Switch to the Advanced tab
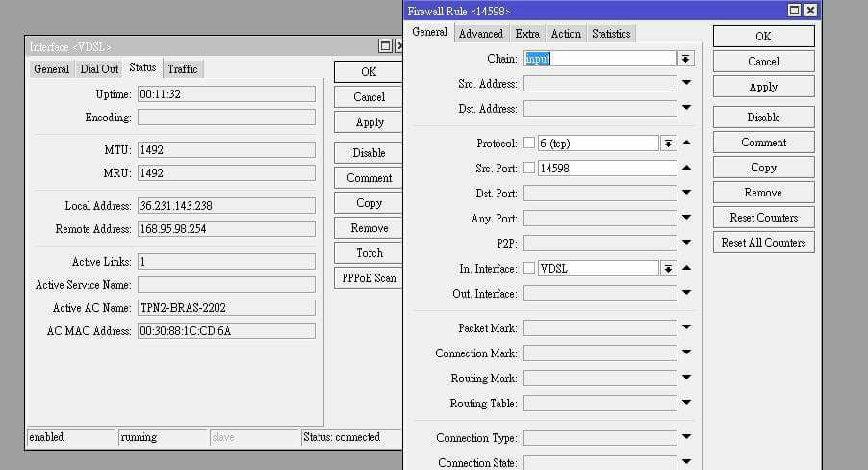The height and width of the screenshot is (470, 868). point(480,34)
